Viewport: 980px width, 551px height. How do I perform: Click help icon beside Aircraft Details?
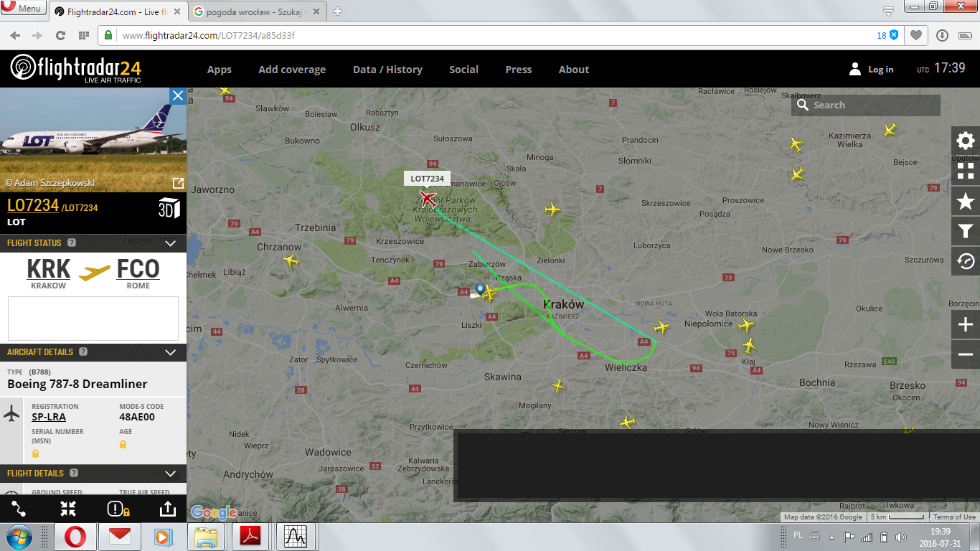(83, 352)
